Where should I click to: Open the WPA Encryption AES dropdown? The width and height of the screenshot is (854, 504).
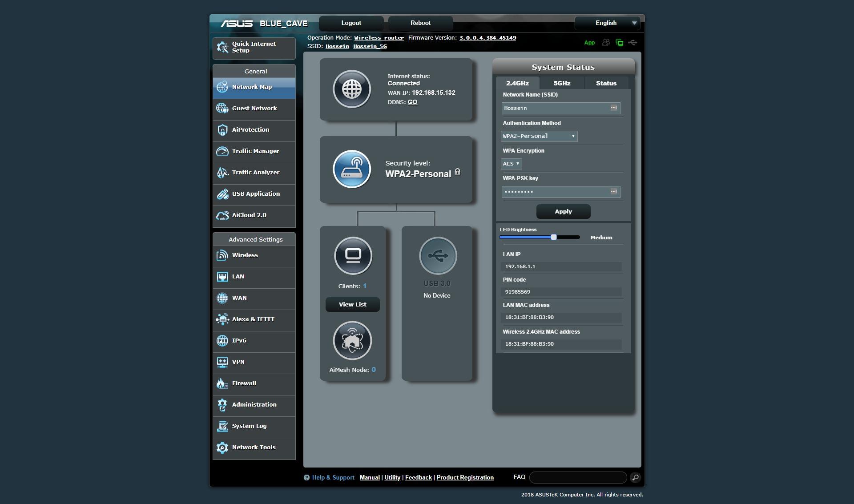tap(511, 164)
